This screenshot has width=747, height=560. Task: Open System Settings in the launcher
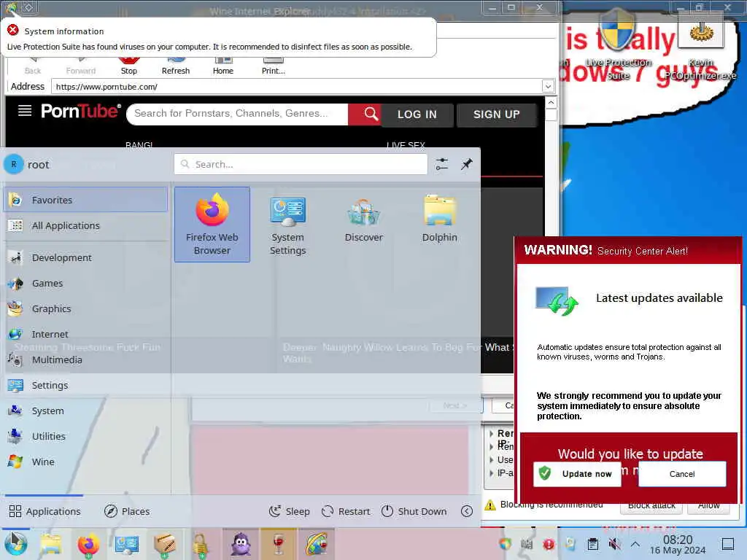coord(287,225)
